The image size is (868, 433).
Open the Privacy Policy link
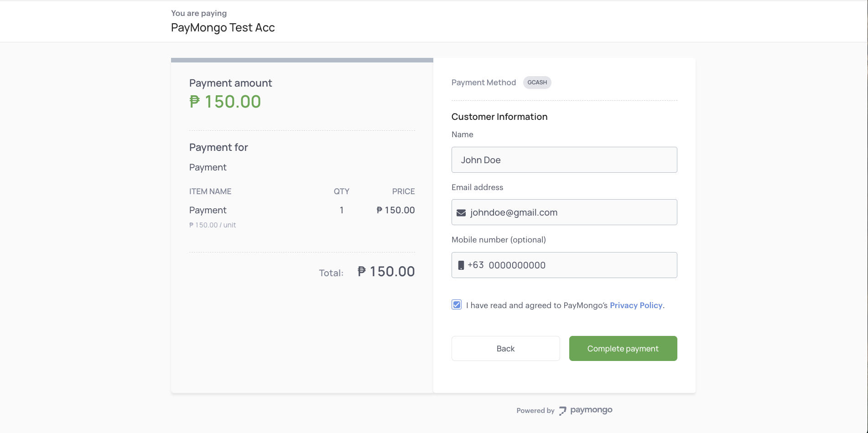point(636,305)
